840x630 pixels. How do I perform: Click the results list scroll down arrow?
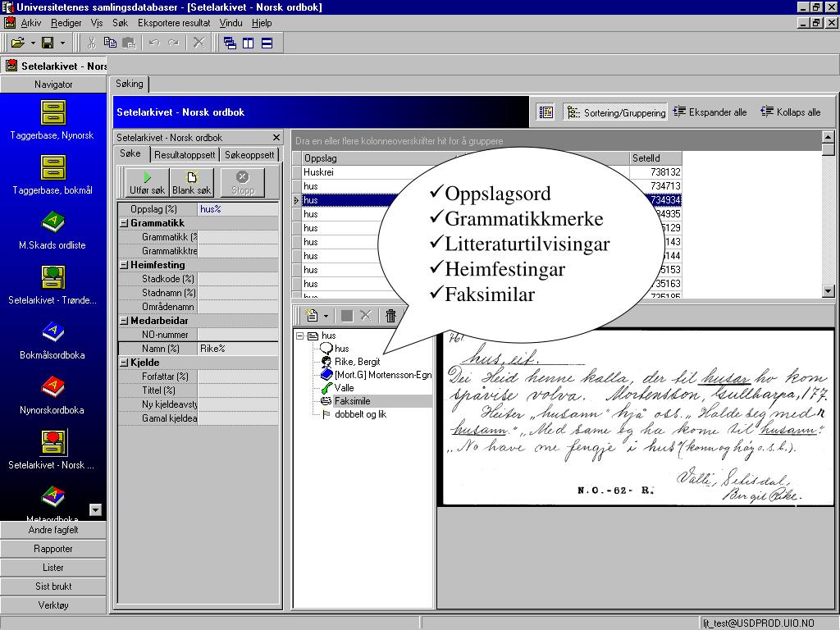[x=829, y=291]
